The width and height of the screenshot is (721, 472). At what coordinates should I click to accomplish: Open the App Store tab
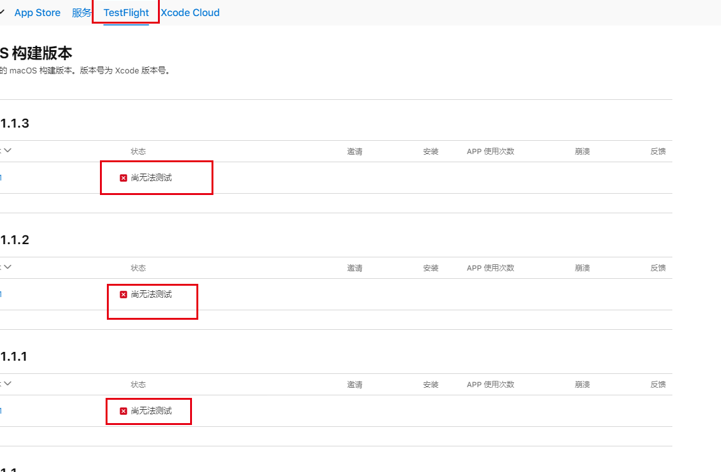click(37, 13)
